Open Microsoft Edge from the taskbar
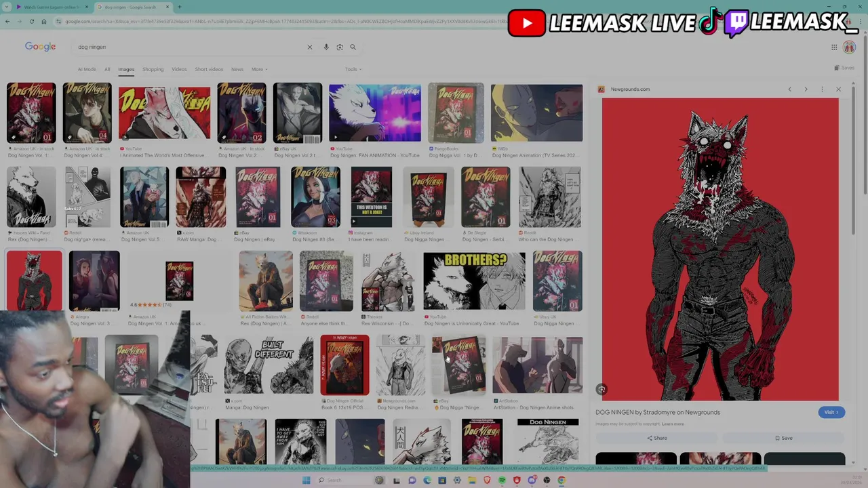868x488 pixels. click(x=427, y=481)
